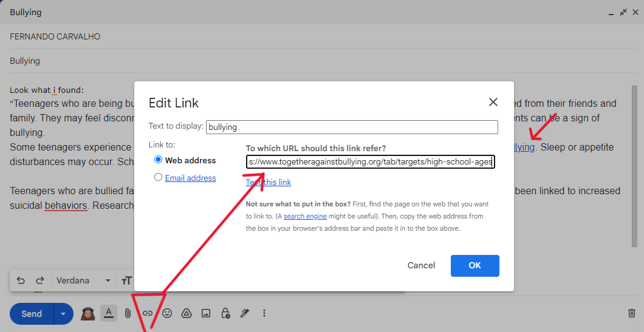Click the insert link icon in compose toolbar
The height and width of the screenshot is (332, 644).
[148, 314]
